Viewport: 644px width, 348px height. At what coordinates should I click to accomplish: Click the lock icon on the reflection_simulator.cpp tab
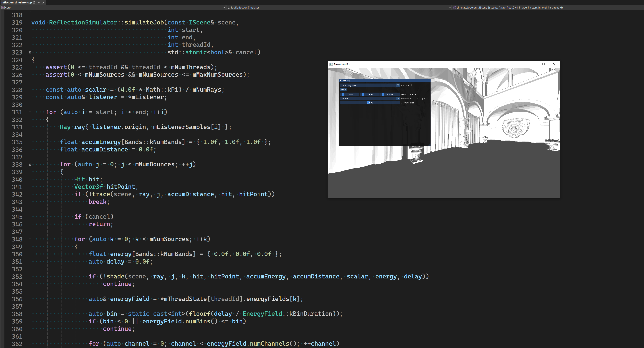pos(34,3)
